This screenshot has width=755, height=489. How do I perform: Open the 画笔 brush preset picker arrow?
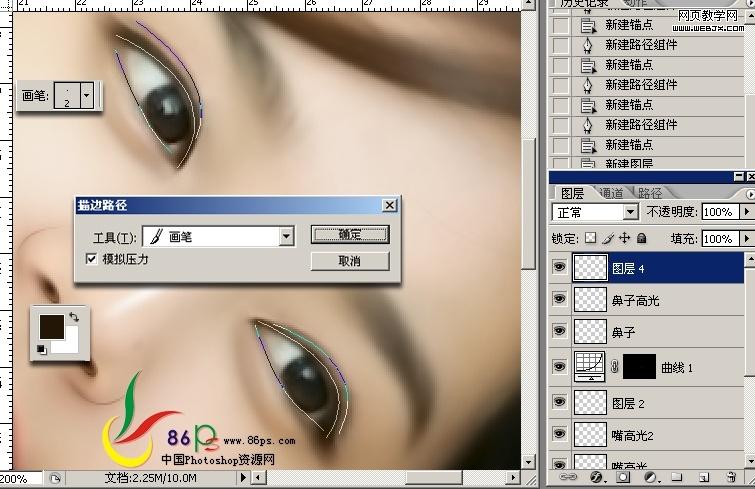(x=87, y=94)
